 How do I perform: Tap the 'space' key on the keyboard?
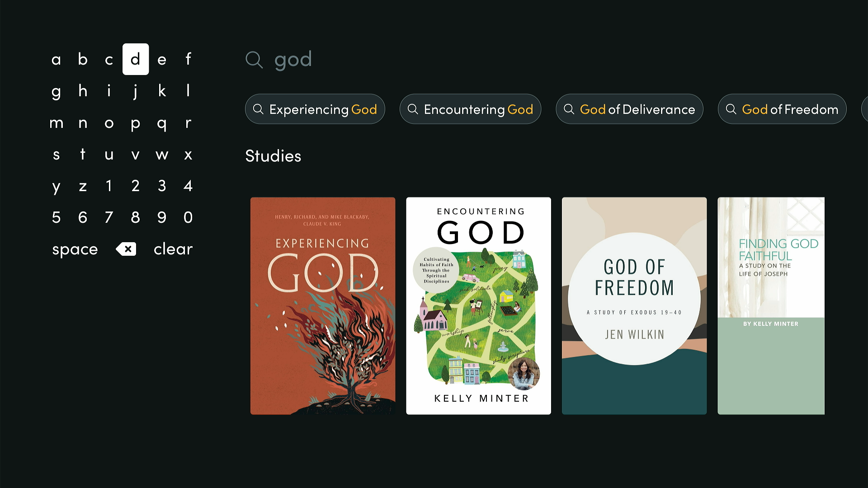coord(75,249)
